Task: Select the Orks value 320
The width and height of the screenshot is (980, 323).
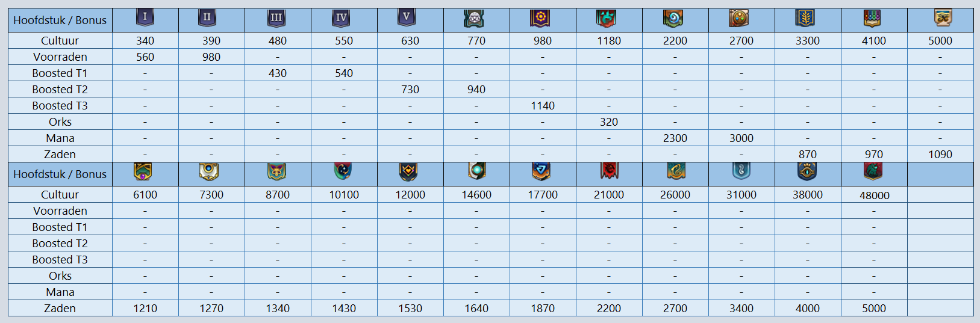Action: [609, 122]
